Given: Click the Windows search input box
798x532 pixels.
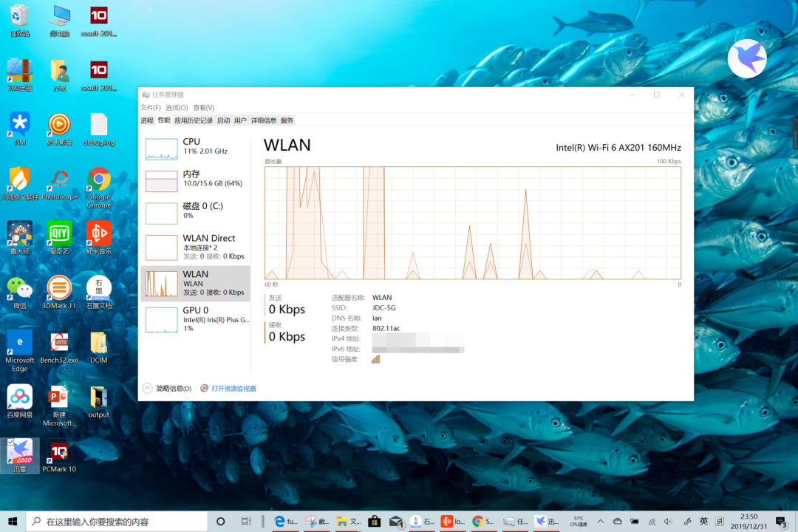Looking at the screenshot, I should [117, 522].
